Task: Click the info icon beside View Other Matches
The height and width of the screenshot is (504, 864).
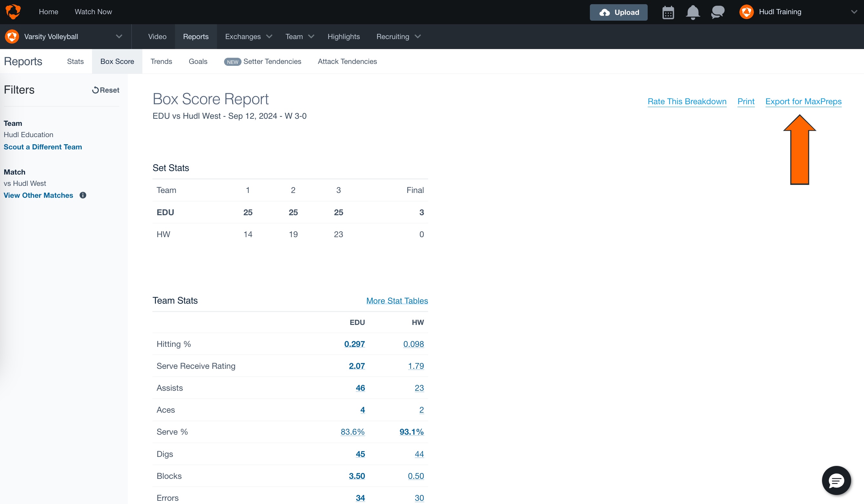Action: point(82,195)
